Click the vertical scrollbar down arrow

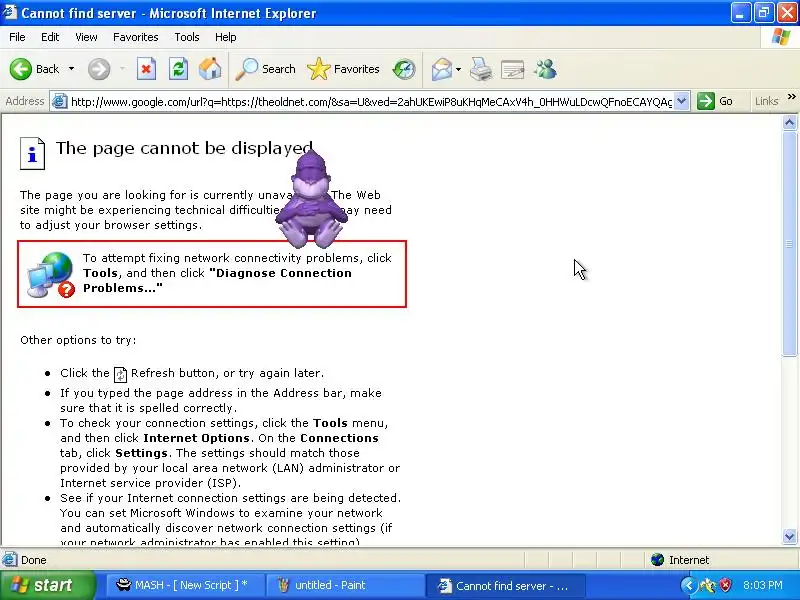[x=789, y=536]
